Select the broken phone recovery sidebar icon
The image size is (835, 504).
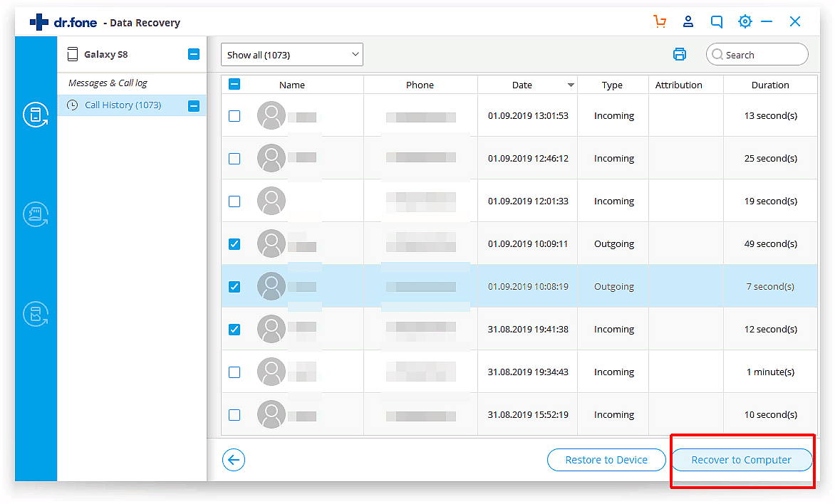(x=36, y=314)
